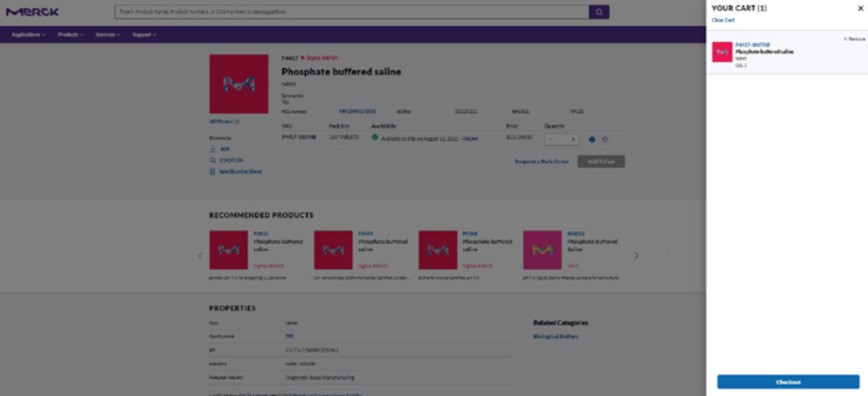Open the Services menu

pyautogui.click(x=107, y=34)
